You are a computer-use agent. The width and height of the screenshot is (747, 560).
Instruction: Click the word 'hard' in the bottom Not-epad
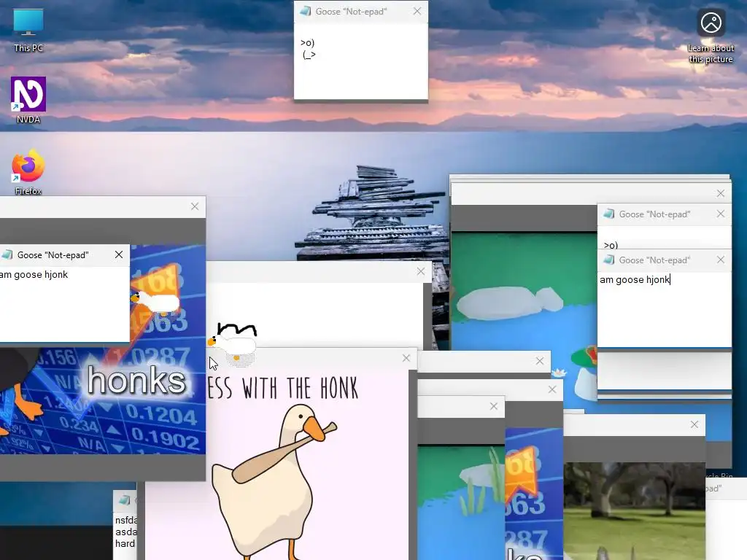click(125, 543)
